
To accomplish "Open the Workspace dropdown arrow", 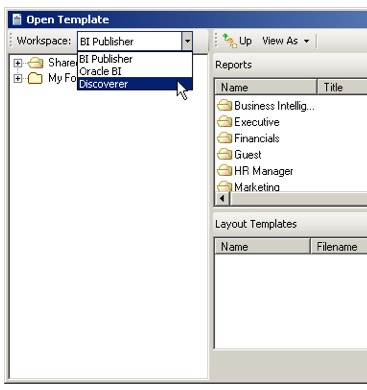I will (187, 41).
